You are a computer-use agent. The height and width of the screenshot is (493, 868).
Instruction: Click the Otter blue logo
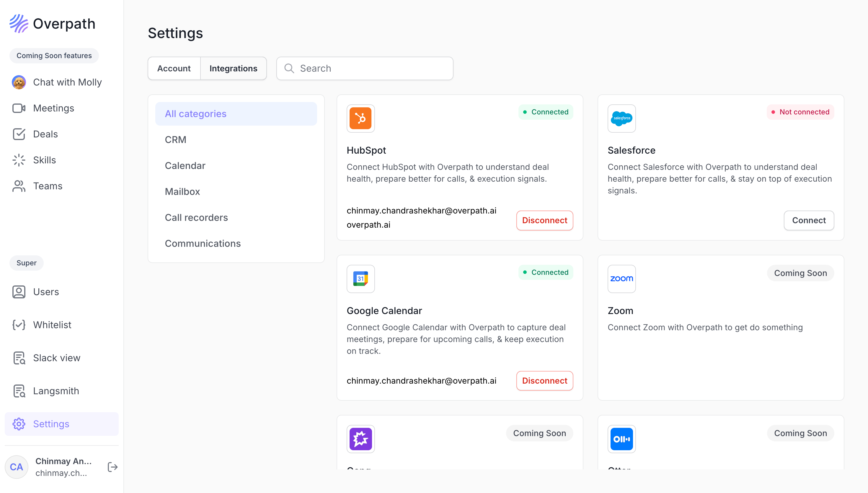(x=621, y=439)
